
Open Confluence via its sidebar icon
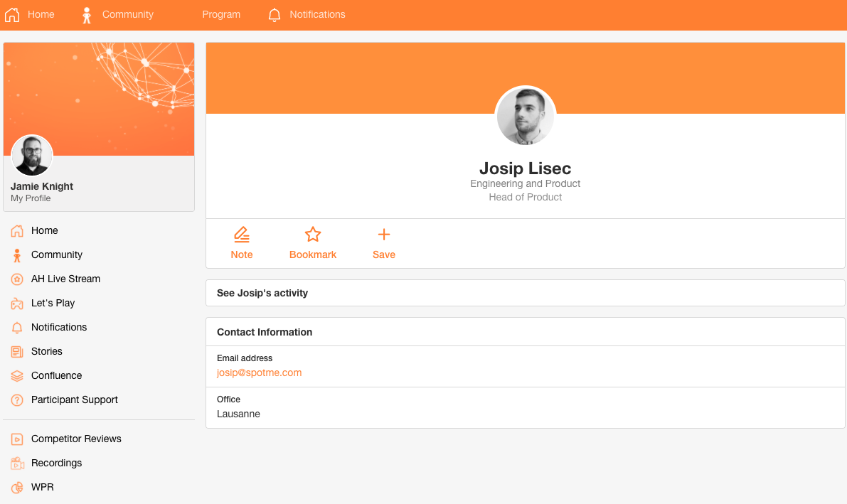click(16, 375)
